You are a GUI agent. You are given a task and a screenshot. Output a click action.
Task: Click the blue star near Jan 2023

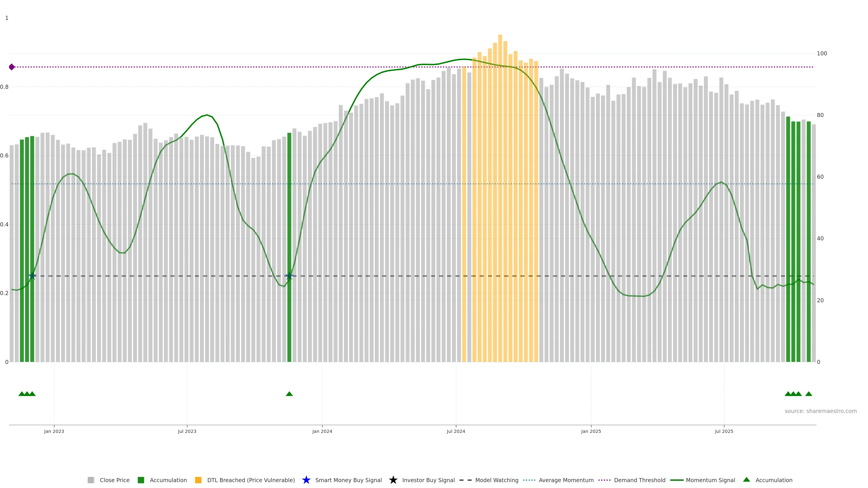[32, 276]
